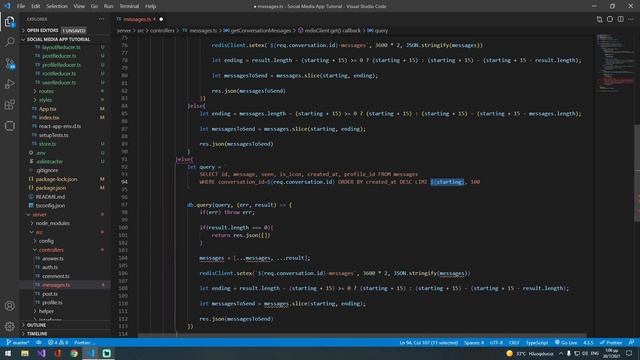
Task: Open the Help menu
Action: coord(151,6)
